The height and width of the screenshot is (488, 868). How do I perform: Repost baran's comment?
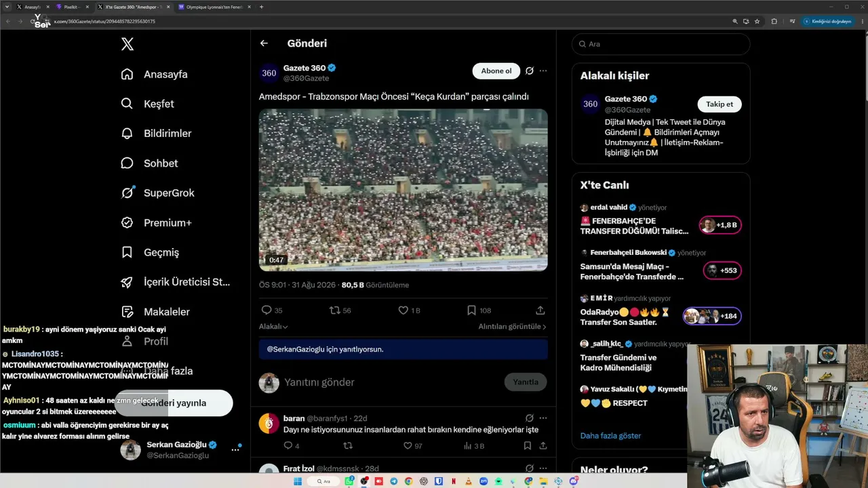click(x=348, y=446)
